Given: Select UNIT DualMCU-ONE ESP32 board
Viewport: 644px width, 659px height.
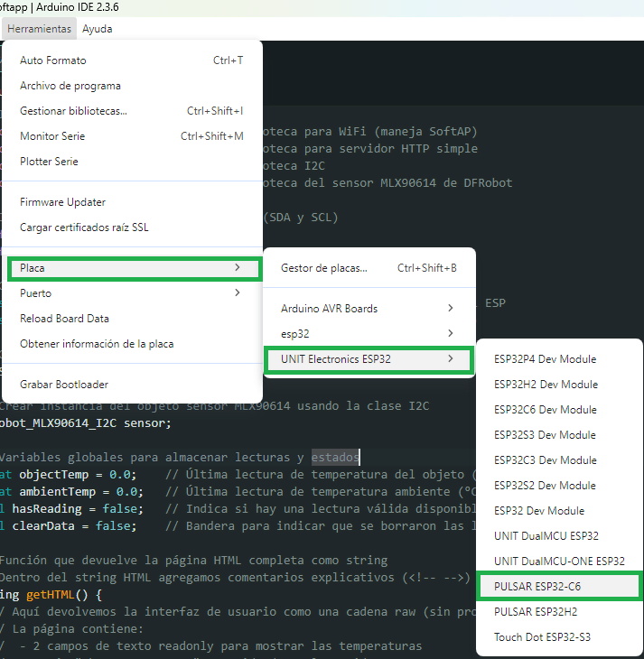Looking at the screenshot, I should coord(559,562).
